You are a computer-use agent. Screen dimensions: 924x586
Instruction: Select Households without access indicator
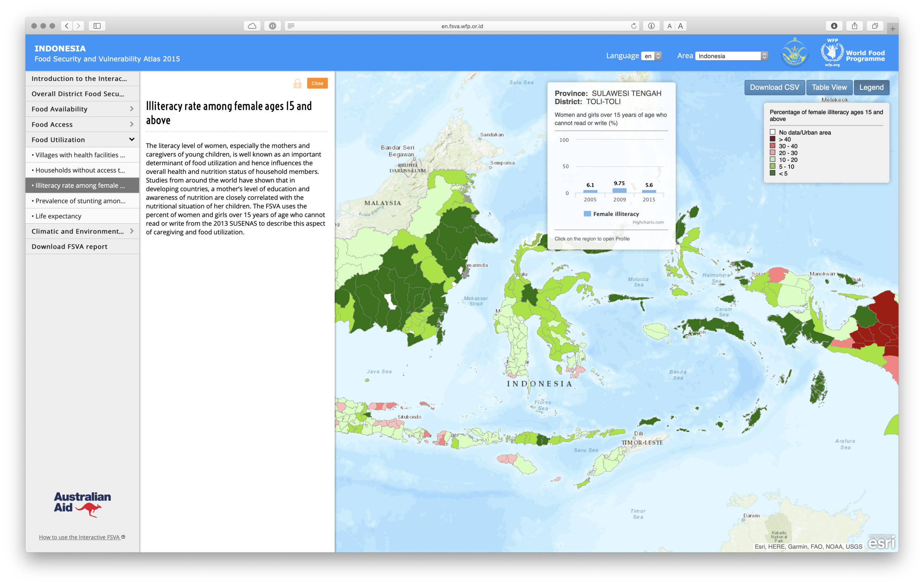tap(82, 170)
